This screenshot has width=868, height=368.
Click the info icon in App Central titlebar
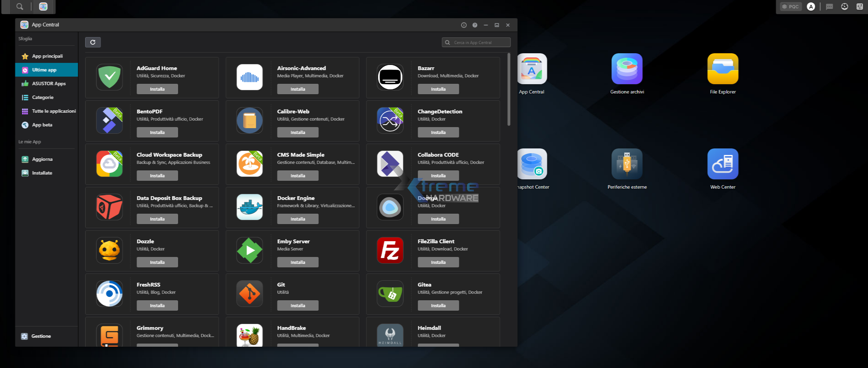coord(464,25)
